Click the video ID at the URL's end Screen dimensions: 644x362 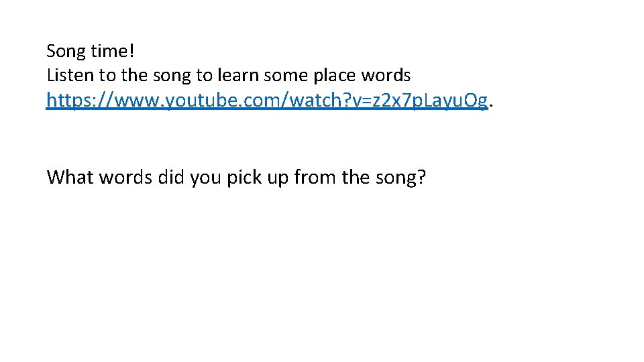tap(429, 101)
